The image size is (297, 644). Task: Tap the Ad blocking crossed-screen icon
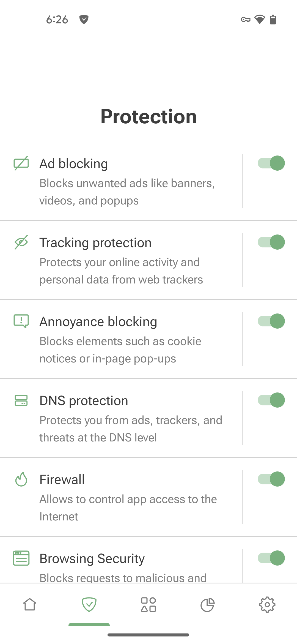[21, 163]
